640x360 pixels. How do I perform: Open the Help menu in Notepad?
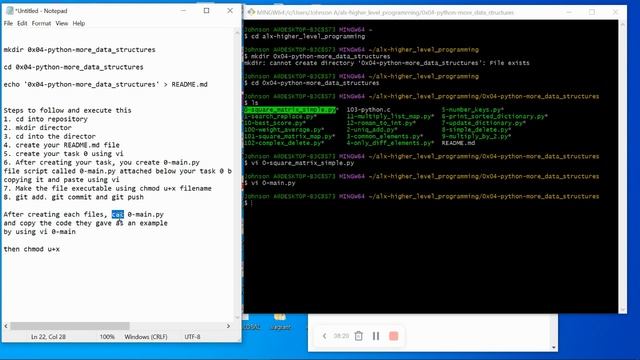point(79,23)
